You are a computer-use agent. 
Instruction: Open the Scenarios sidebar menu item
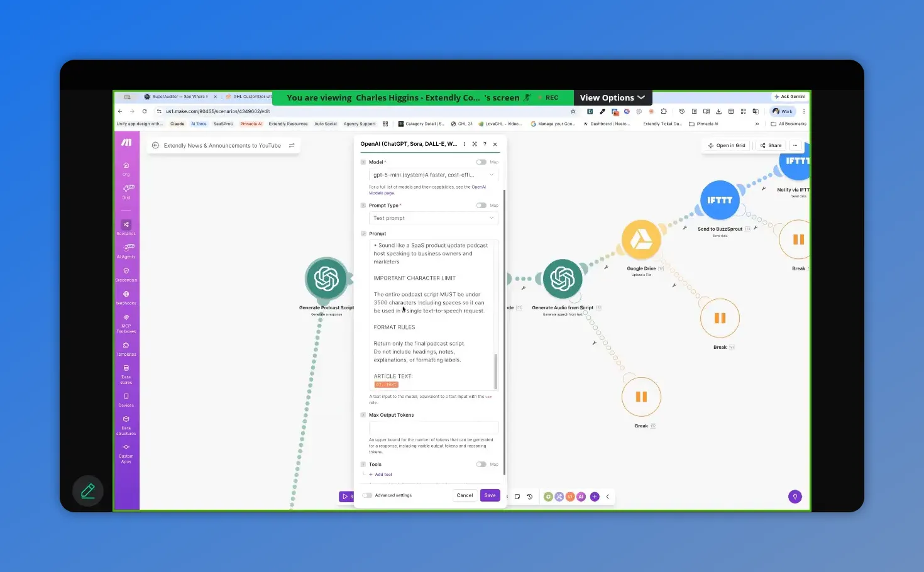(x=126, y=226)
